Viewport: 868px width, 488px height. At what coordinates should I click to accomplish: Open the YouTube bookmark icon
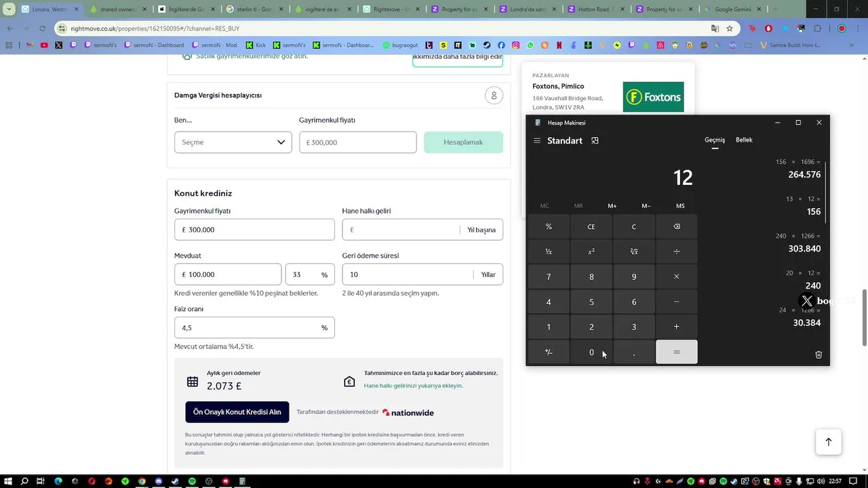pyautogui.click(x=44, y=45)
